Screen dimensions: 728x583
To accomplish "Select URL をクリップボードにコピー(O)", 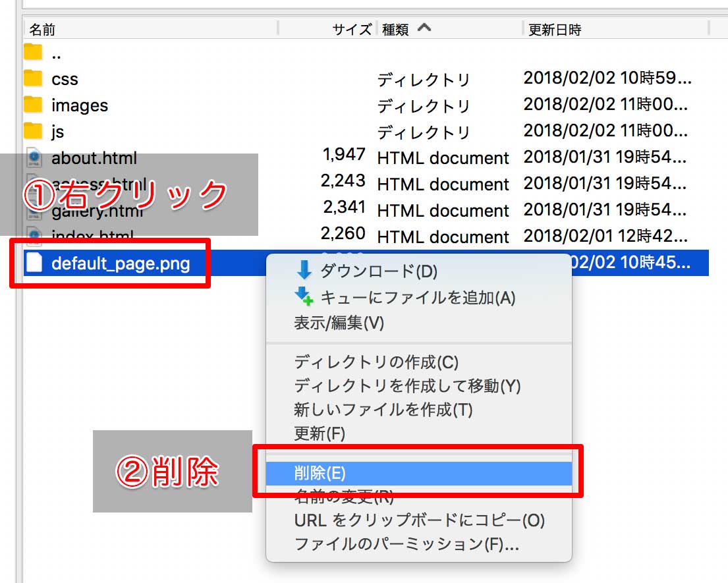I will (x=419, y=520).
